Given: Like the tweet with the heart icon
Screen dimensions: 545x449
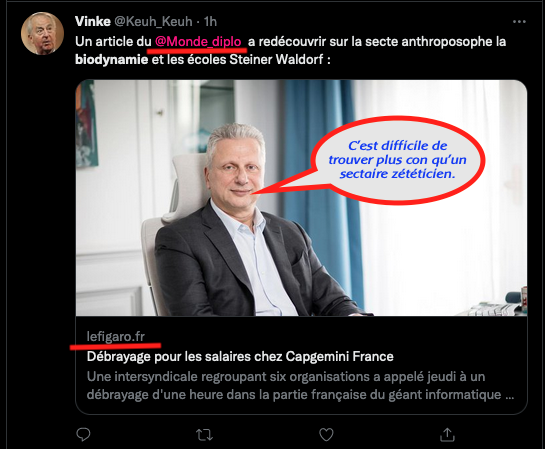Looking at the screenshot, I should (x=326, y=434).
